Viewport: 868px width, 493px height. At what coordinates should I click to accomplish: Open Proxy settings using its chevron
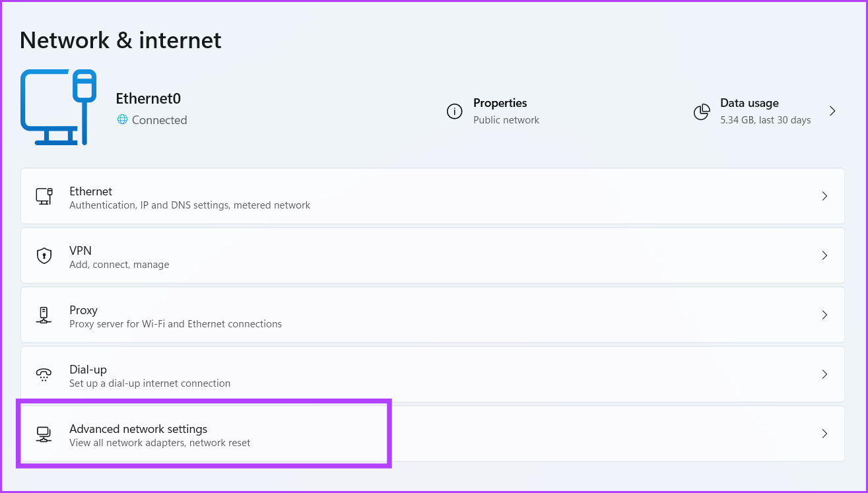824,315
